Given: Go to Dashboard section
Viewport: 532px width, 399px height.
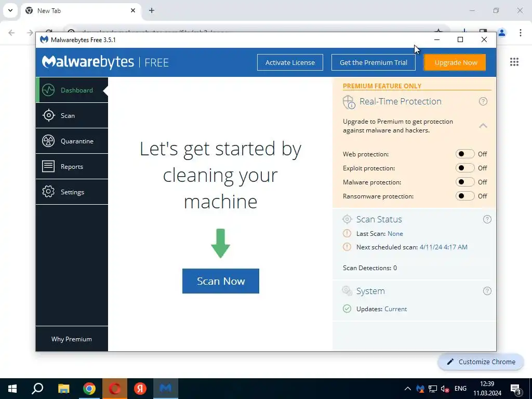Looking at the screenshot, I should pos(72,90).
